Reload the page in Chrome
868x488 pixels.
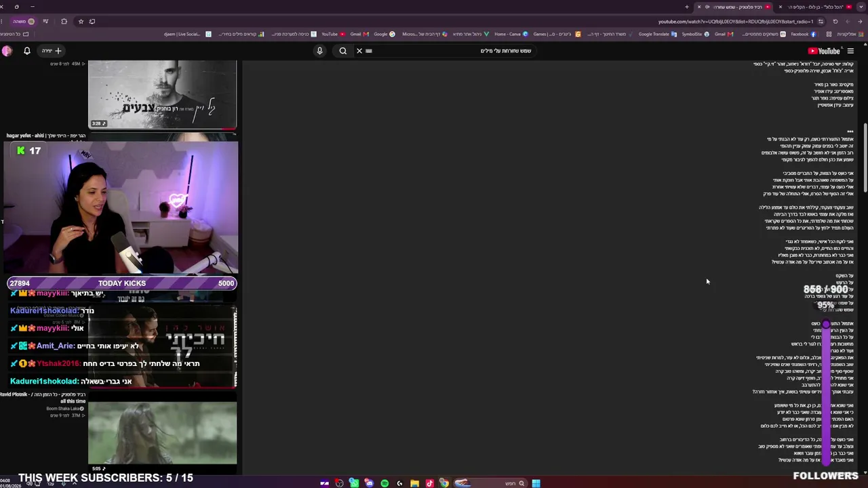pos(835,21)
